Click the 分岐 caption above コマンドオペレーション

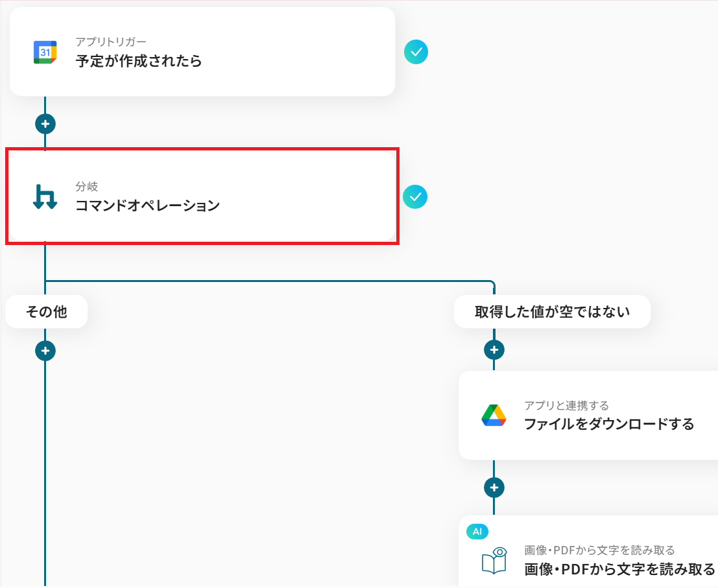tap(86, 187)
